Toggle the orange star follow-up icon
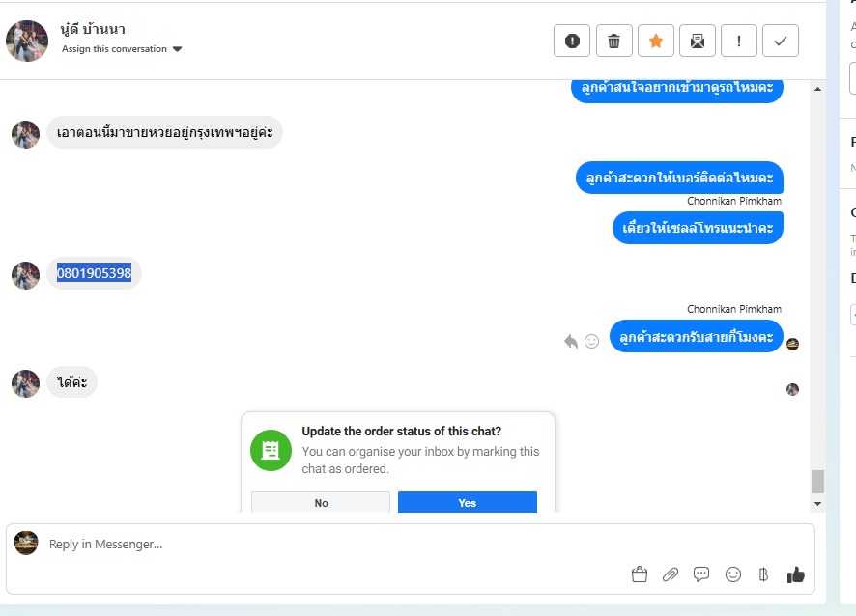 point(656,41)
